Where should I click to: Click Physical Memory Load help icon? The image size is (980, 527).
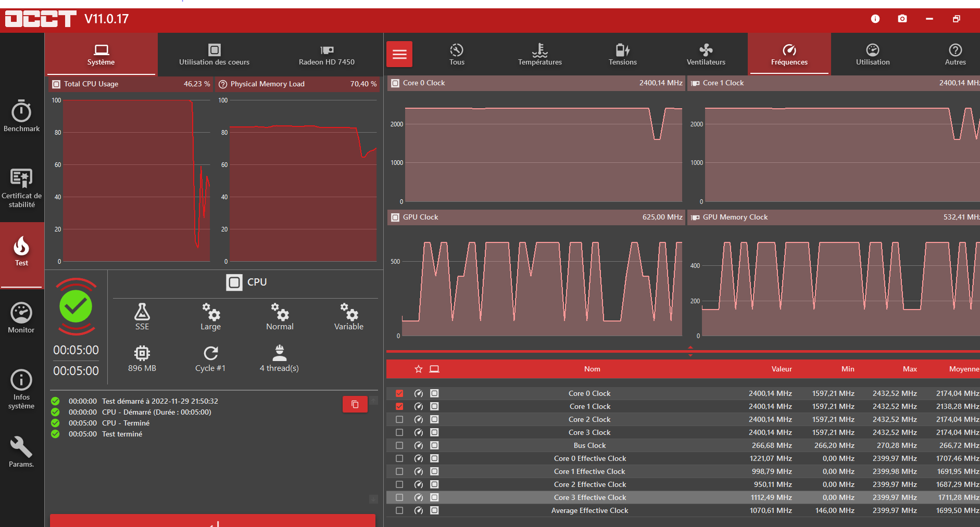click(x=223, y=84)
